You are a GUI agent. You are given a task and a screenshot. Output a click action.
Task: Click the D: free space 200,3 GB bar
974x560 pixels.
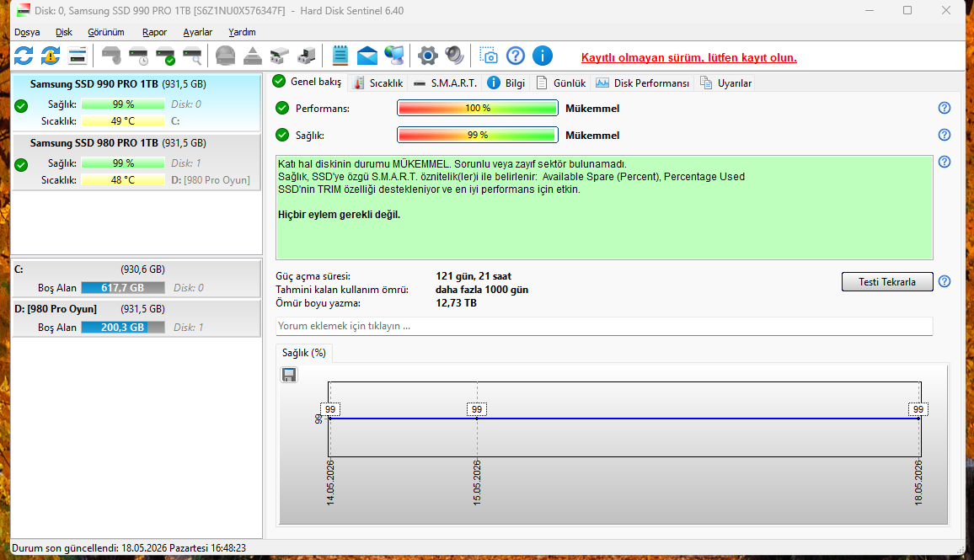(123, 328)
